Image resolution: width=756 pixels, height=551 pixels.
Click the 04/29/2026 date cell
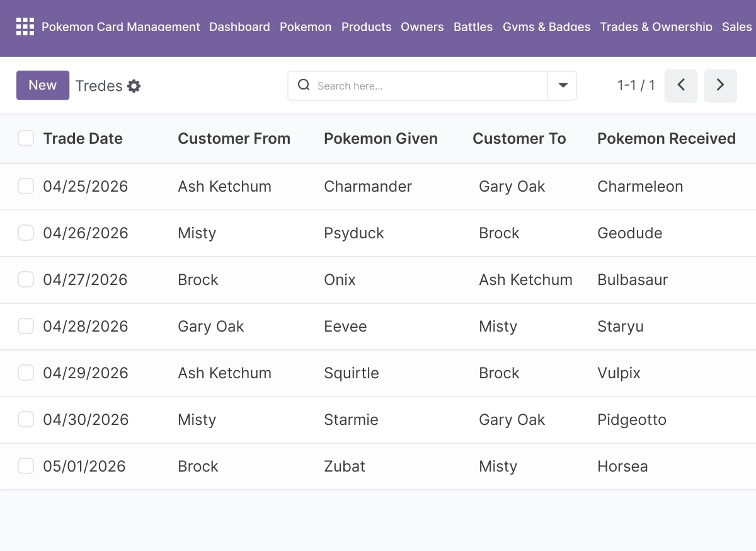(86, 373)
